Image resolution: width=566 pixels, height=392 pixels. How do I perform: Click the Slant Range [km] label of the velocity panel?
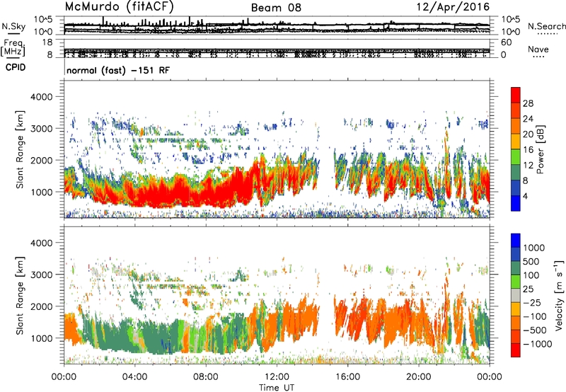[20, 295]
